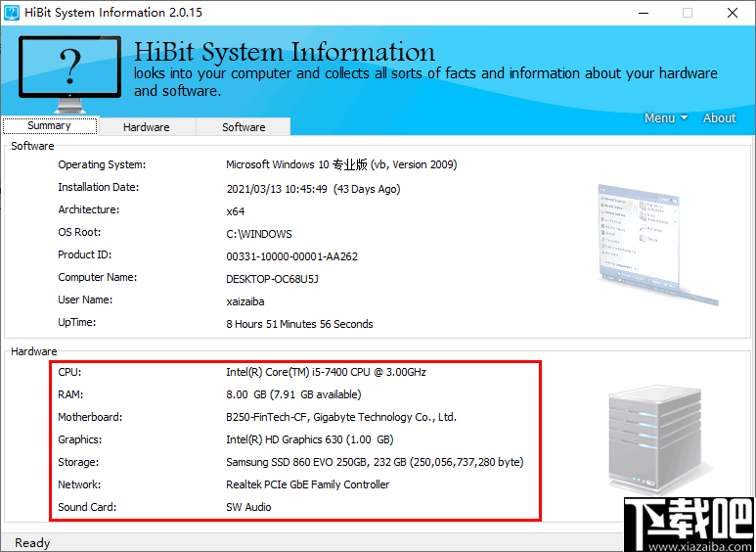Viewport: 756px width, 552px height.
Task: Select the Samsung SSD 860 EVO value
Action: coord(375,462)
